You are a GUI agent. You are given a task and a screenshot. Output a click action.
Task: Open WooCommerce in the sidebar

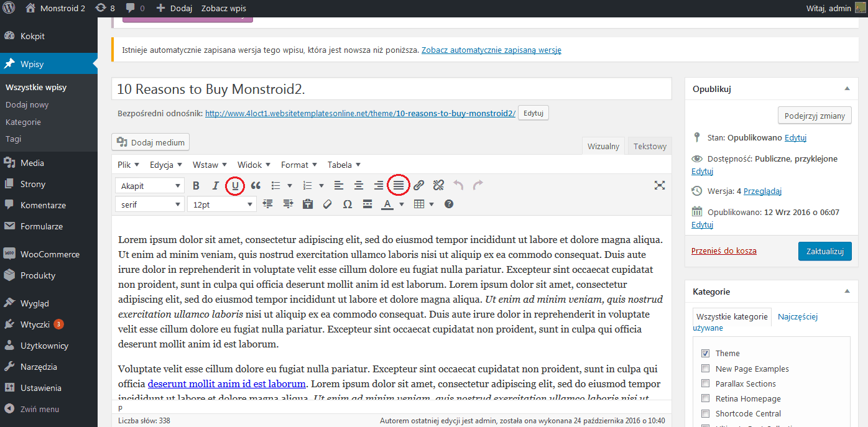click(48, 254)
